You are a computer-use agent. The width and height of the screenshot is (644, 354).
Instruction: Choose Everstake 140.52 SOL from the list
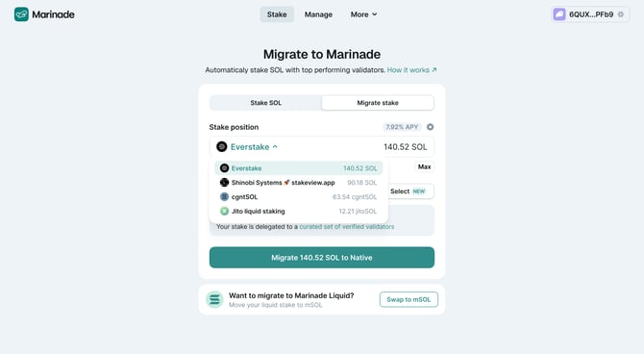(299, 168)
